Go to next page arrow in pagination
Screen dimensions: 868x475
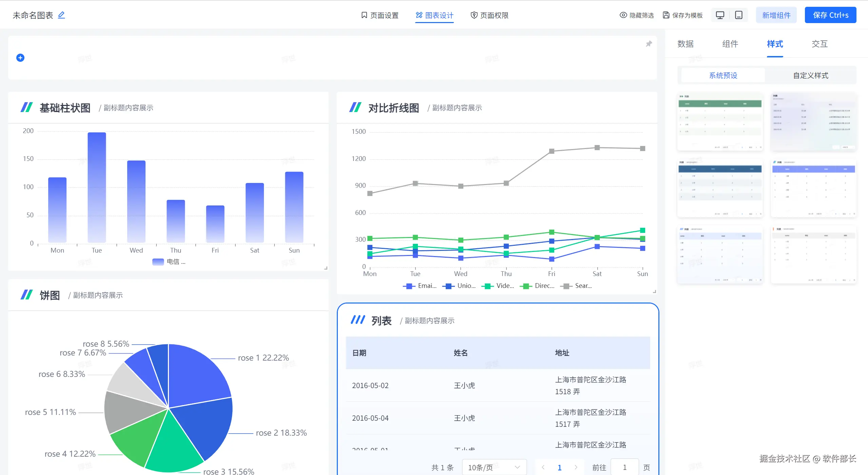(x=576, y=468)
